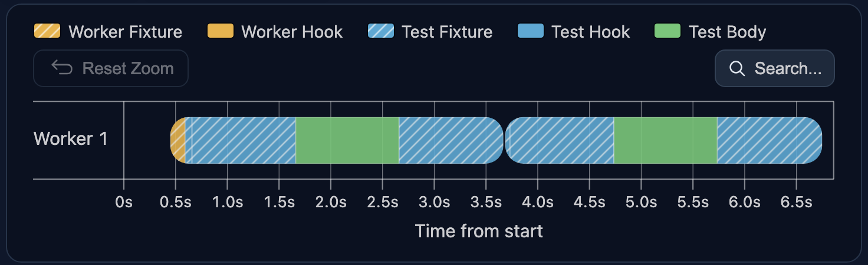This screenshot has width=868, height=265.
Task: Click the magnifying glass search icon
Action: [737, 68]
